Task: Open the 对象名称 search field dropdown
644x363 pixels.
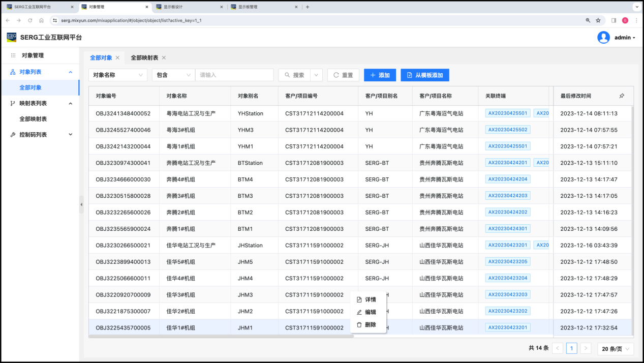Action: pyautogui.click(x=117, y=75)
